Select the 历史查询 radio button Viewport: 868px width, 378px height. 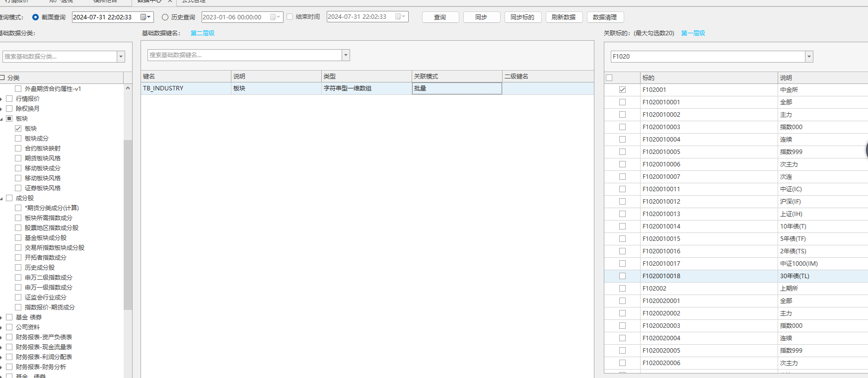165,17
